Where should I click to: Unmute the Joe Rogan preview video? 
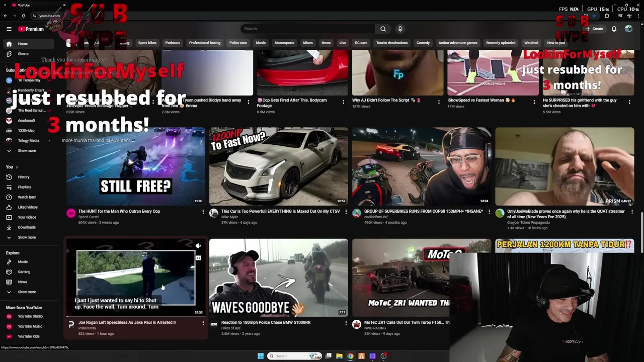(198, 246)
